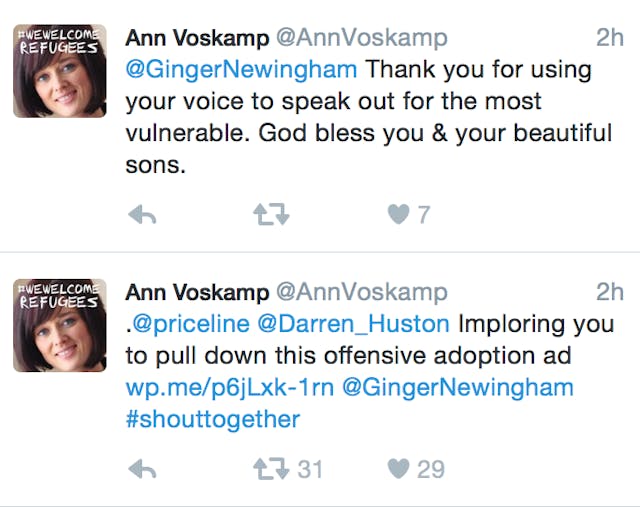
Task: Retweet the top thank-you tweet
Action: coord(266,214)
